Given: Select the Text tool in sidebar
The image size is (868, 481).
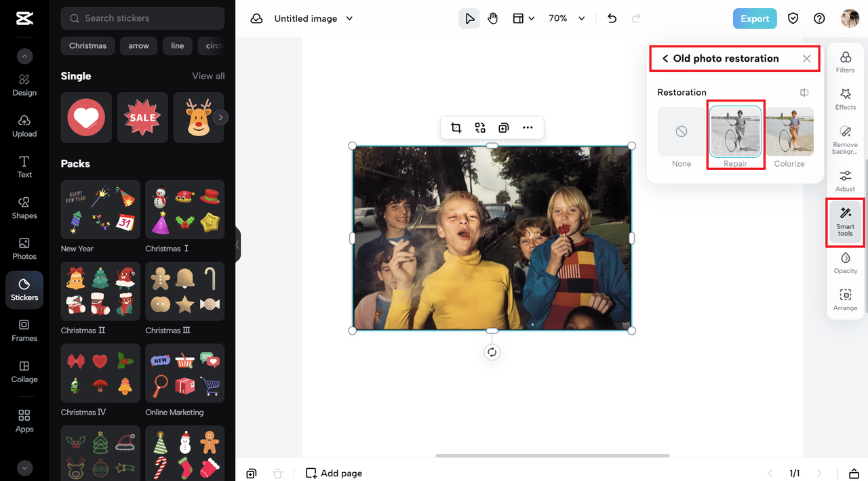Looking at the screenshot, I should coord(24,167).
